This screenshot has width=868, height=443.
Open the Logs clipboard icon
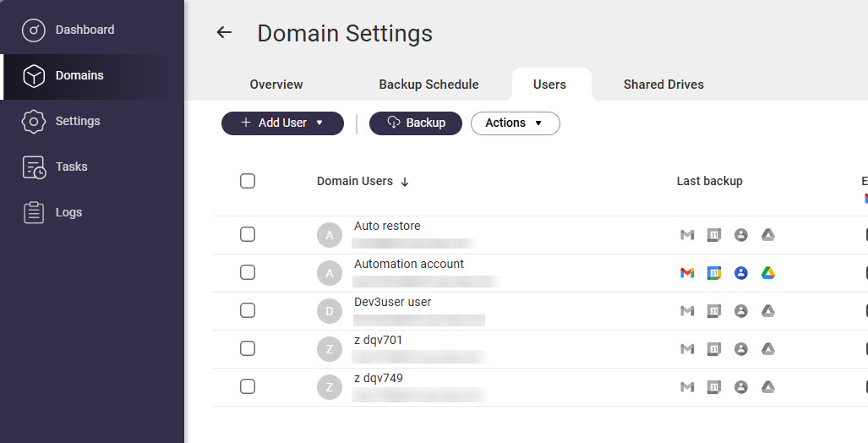[34, 213]
